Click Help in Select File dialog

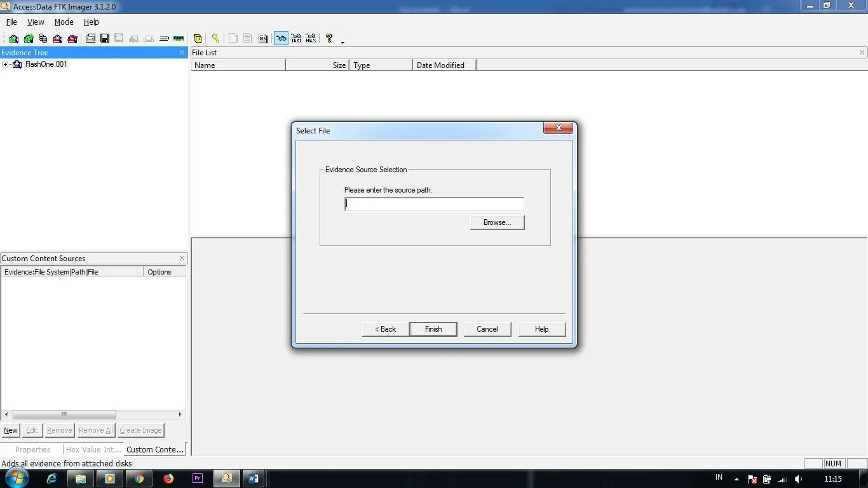pos(541,329)
